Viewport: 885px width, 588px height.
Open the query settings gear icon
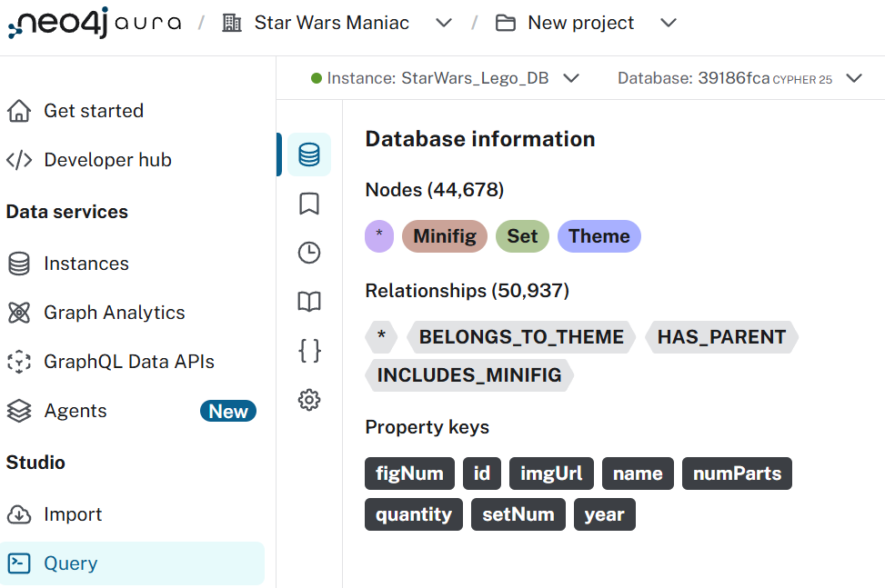click(308, 400)
